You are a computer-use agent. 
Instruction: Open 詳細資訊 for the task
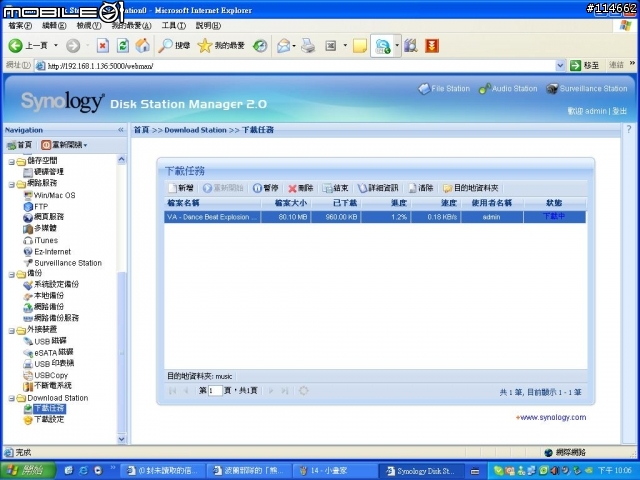pos(378,188)
